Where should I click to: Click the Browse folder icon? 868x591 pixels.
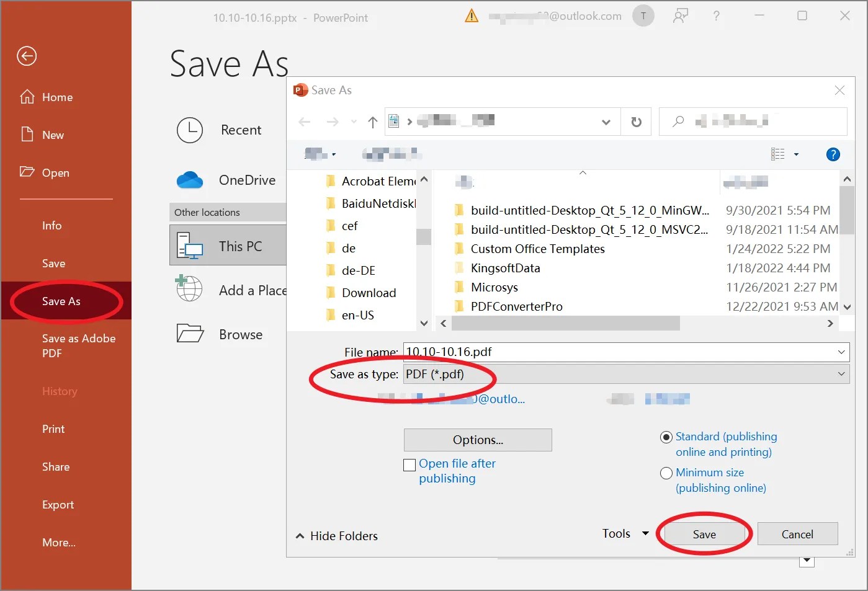click(189, 334)
